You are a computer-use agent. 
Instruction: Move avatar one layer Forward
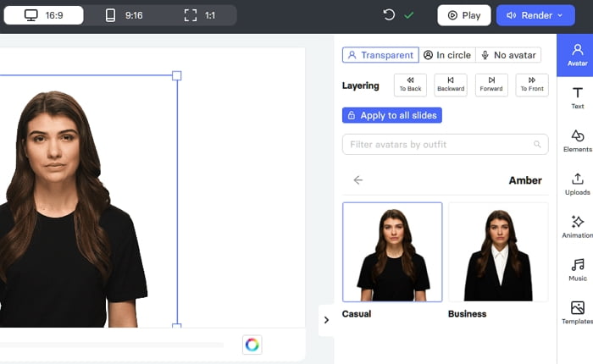click(491, 85)
